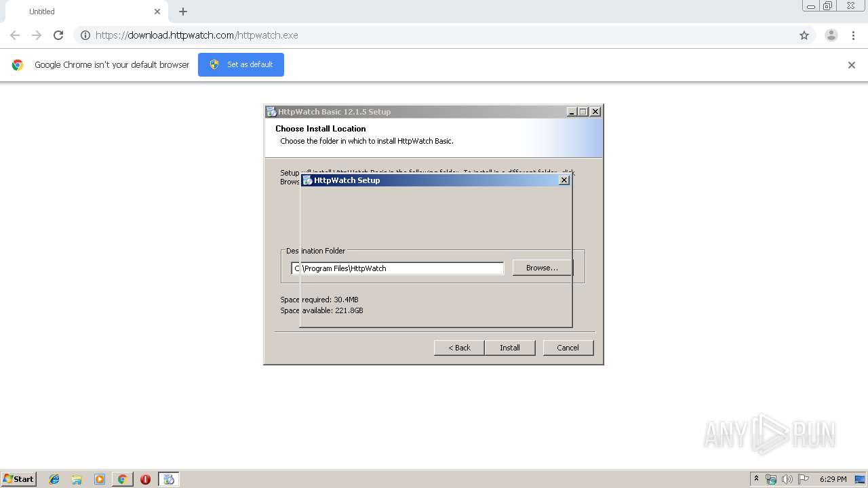Close the HttpWatch Setup popup dialog
This screenshot has width=868, height=488.
564,180
